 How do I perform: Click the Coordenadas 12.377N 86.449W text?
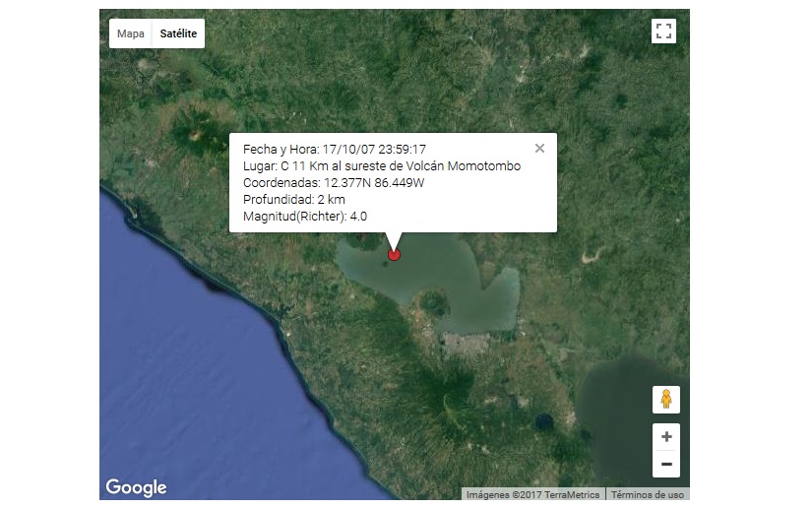point(333,182)
